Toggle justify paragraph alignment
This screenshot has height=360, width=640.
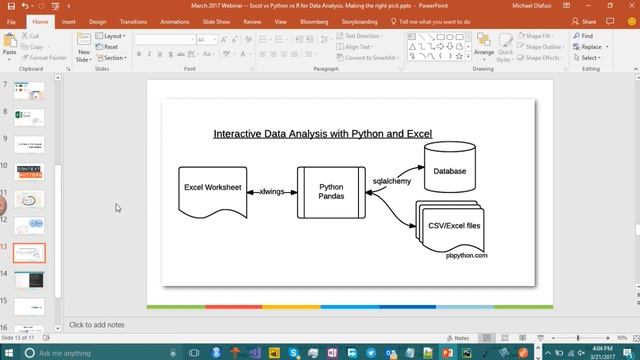pyautogui.click(x=294, y=54)
